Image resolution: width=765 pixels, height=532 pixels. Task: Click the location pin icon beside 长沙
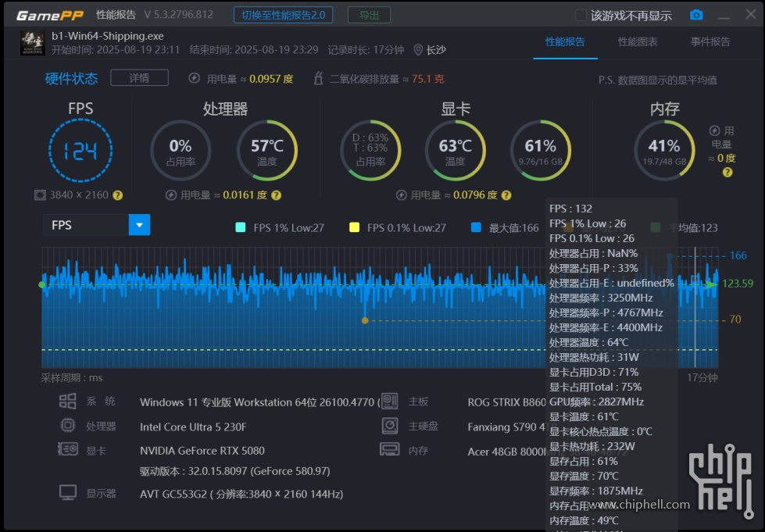[417, 50]
